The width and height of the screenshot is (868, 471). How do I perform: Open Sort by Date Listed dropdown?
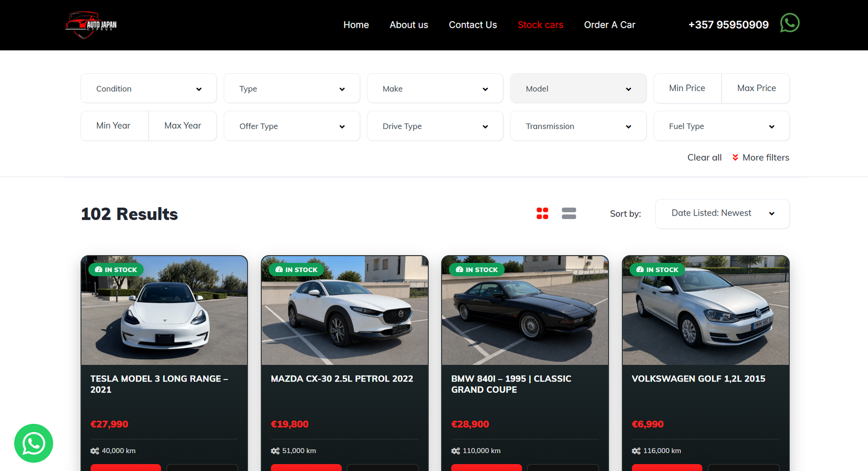pyautogui.click(x=723, y=214)
